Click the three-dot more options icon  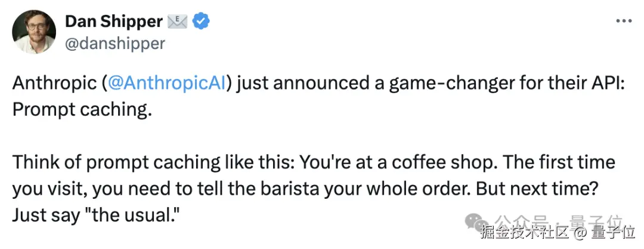[623, 21]
